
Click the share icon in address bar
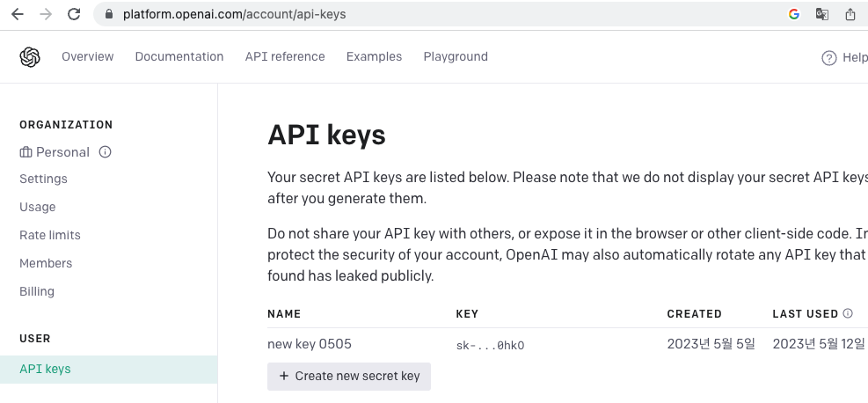point(850,14)
